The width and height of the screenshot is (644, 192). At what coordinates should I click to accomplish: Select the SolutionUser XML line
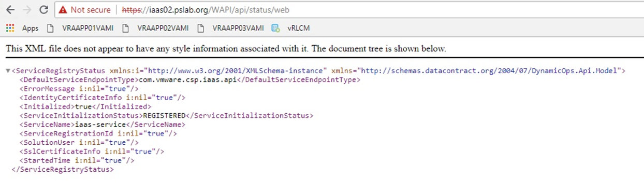click(x=79, y=142)
